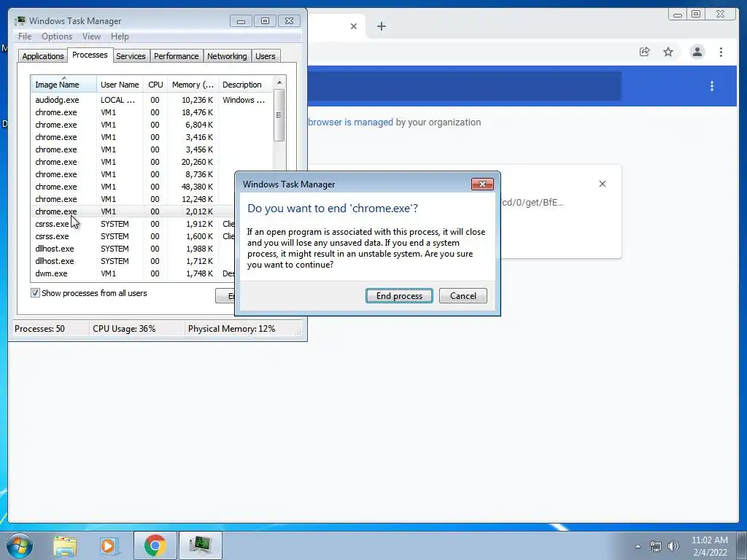
Task: Follow the 'browser is managed' link
Action: pyautogui.click(x=351, y=122)
